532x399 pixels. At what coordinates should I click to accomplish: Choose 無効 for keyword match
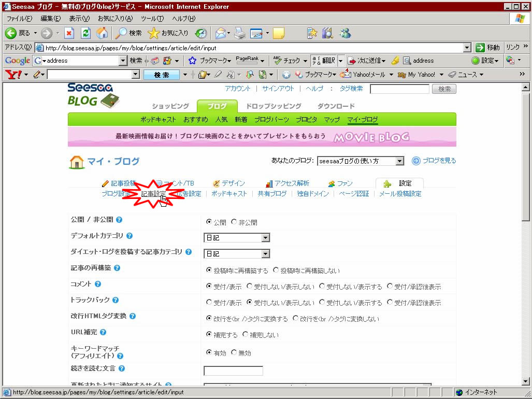click(234, 352)
